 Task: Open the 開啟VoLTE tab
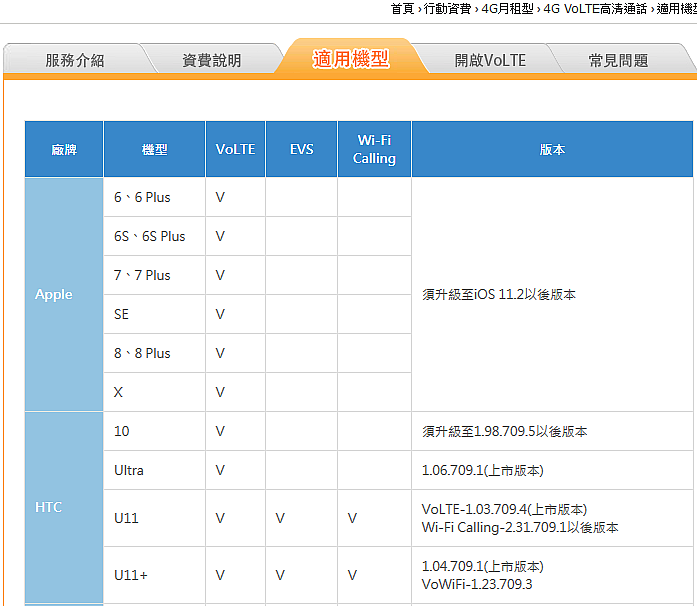coord(490,60)
